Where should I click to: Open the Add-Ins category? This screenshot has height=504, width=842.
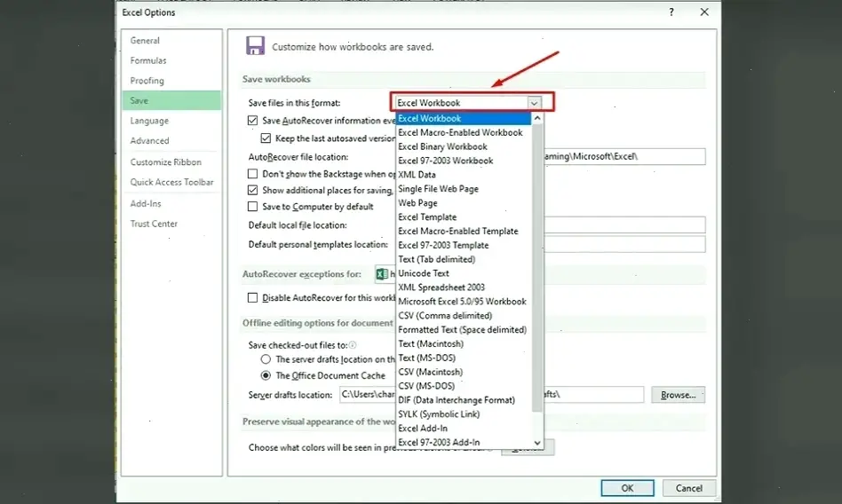[x=171, y=203]
